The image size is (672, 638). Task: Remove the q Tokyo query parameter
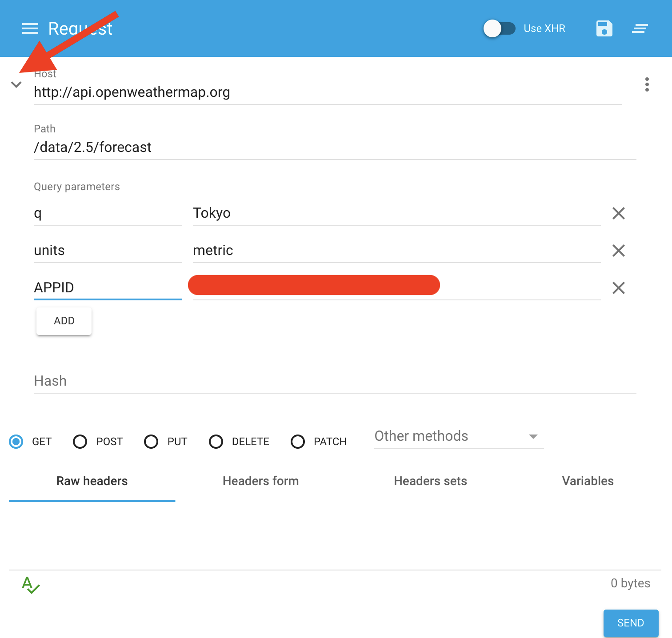[x=618, y=213]
